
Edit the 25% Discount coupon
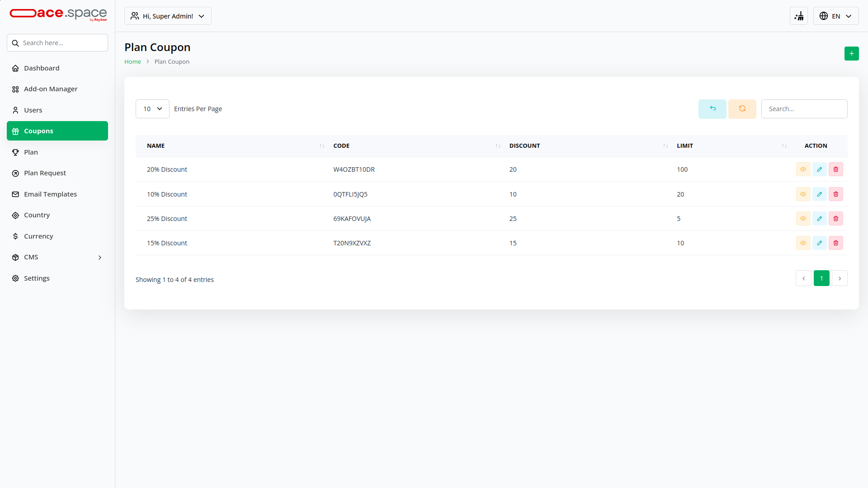[819, 219]
